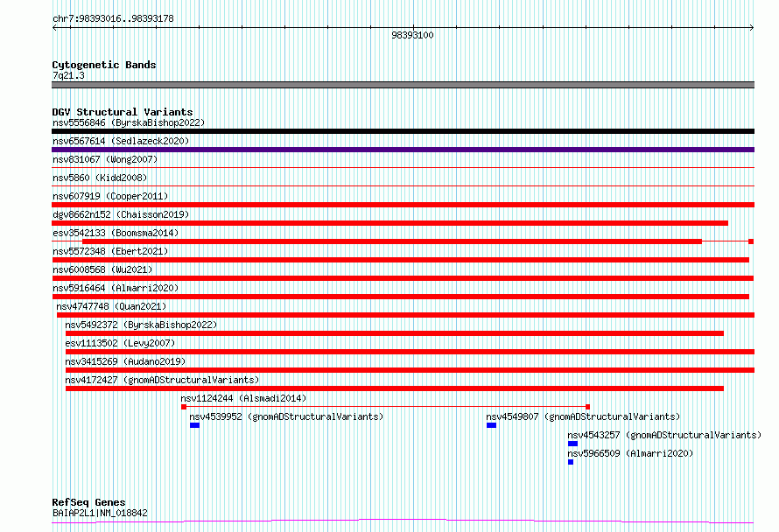779x532 pixels.
Task: Open variant nsv4747748 (Quan2021)
Action: pos(111,306)
